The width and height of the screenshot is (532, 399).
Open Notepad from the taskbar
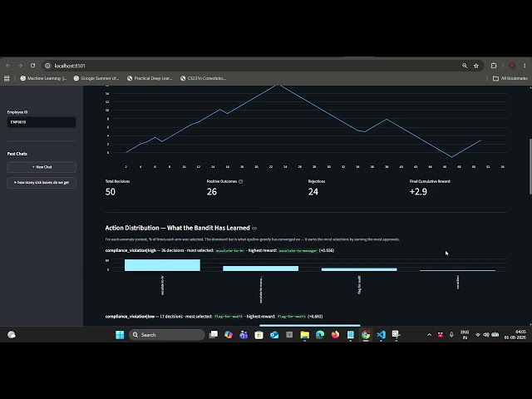(351, 335)
